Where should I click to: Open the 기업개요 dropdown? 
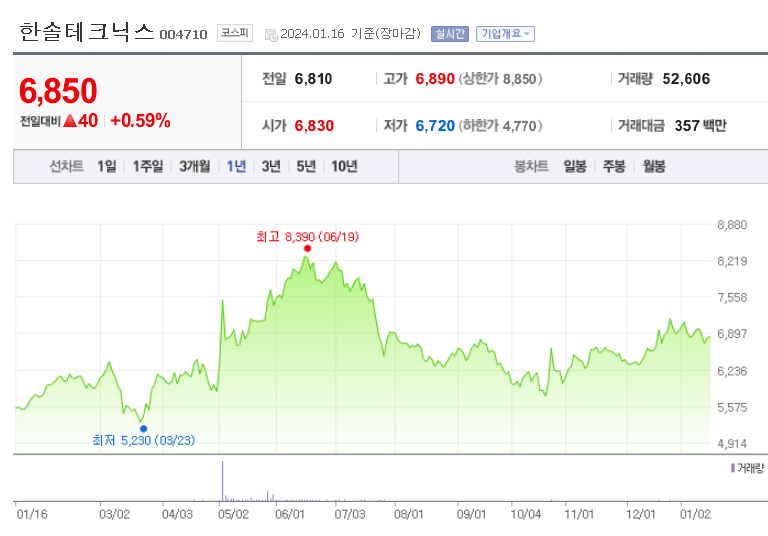[505, 34]
